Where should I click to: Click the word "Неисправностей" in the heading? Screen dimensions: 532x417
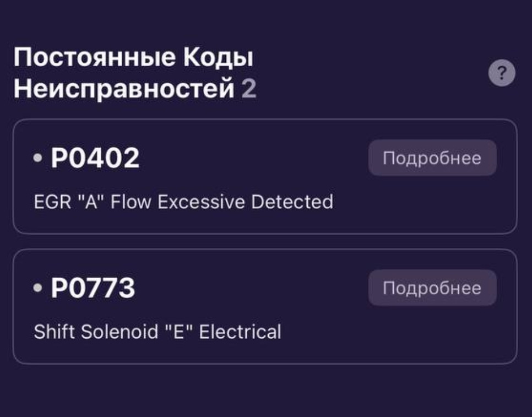(x=124, y=89)
